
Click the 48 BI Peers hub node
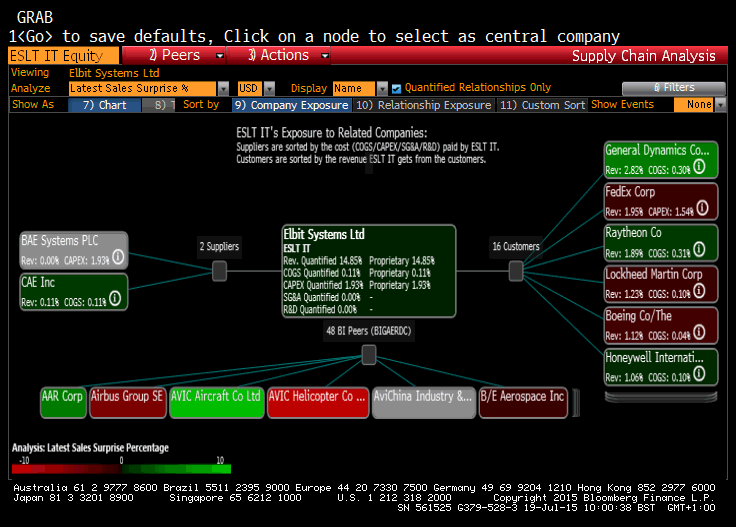tap(369, 355)
